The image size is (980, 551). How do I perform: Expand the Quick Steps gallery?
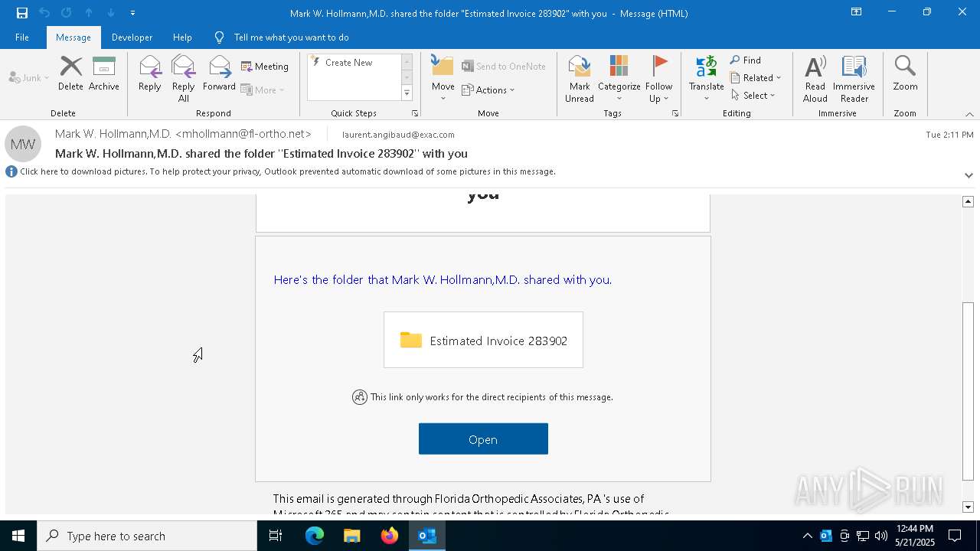[x=407, y=93]
